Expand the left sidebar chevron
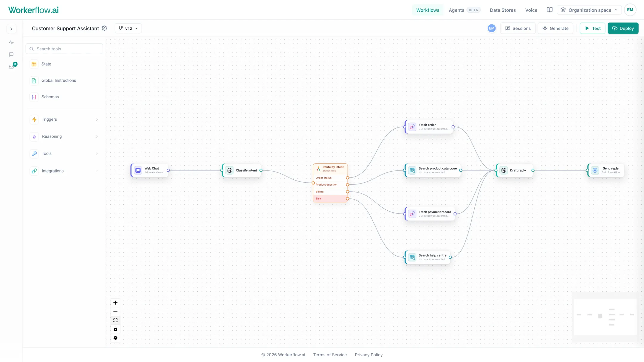Image resolution: width=644 pixels, height=362 pixels. tap(11, 29)
